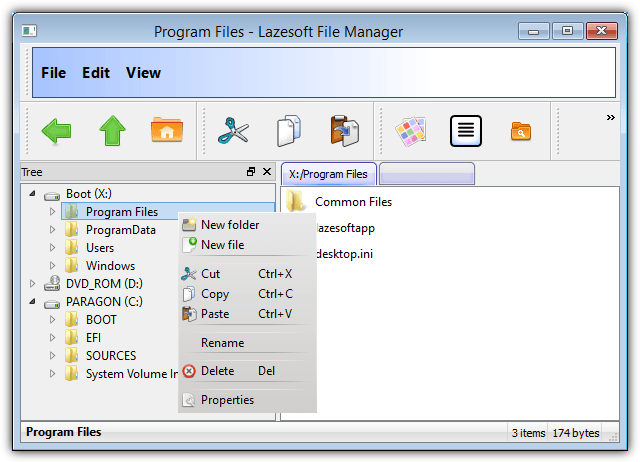Open the File menu
Viewport: 640px width, 462px height.
pyautogui.click(x=53, y=73)
